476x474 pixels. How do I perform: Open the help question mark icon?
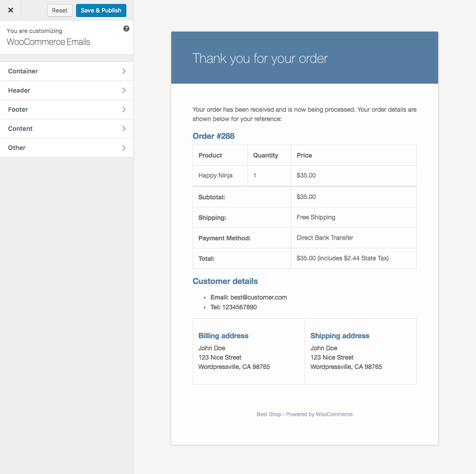pos(126,28)
